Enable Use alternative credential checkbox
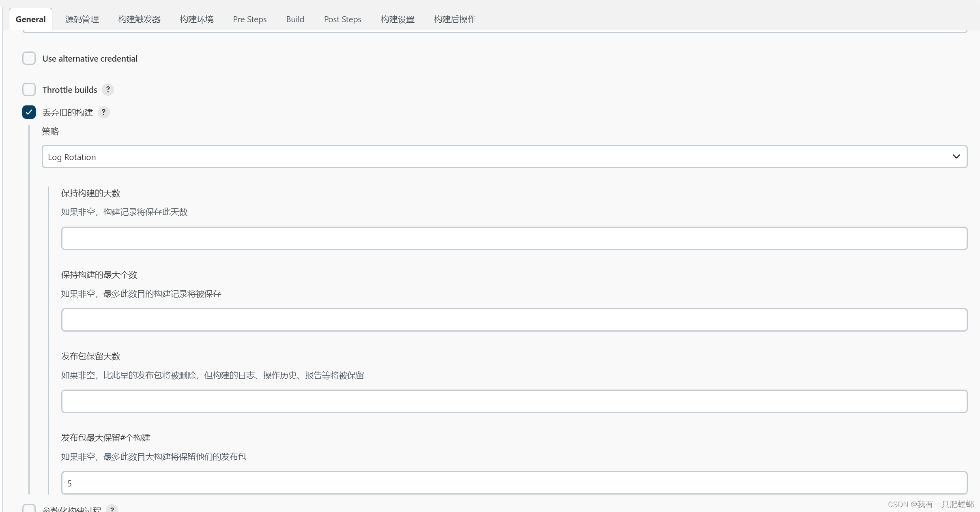 click(x=29, y=58)
